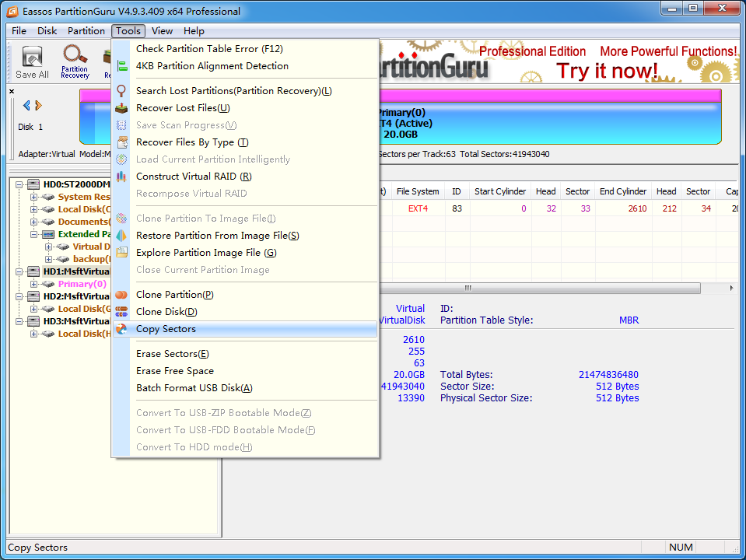This screenshot has width=746, height=560.
Task: Click the Primary(0) partition icon in tree
Action: [48, 284]
